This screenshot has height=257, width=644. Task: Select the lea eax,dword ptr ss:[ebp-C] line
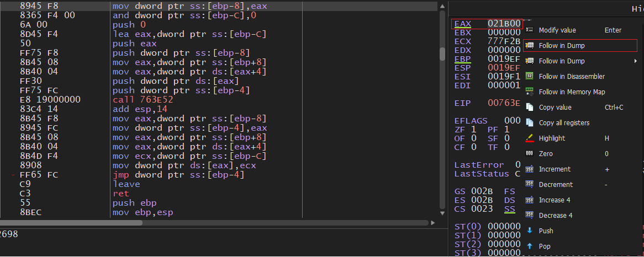[190, 34]
